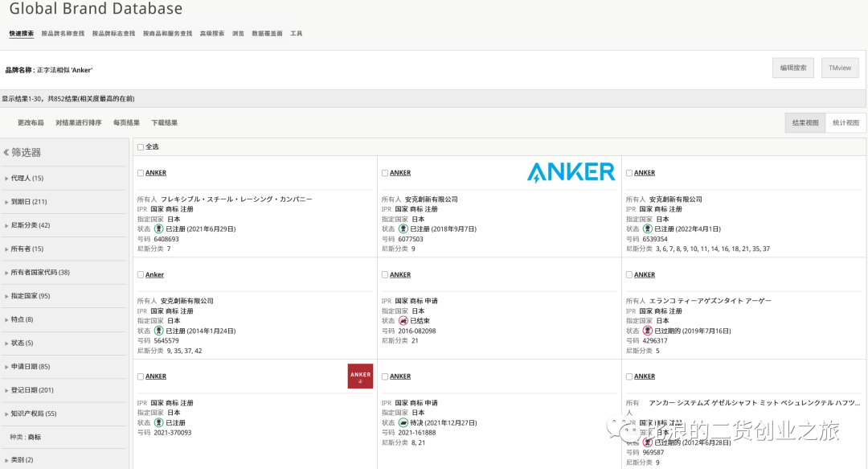Click status icon beside 已注册 (2014年1月24日)
868x469 pixels.
coord(158,331)
